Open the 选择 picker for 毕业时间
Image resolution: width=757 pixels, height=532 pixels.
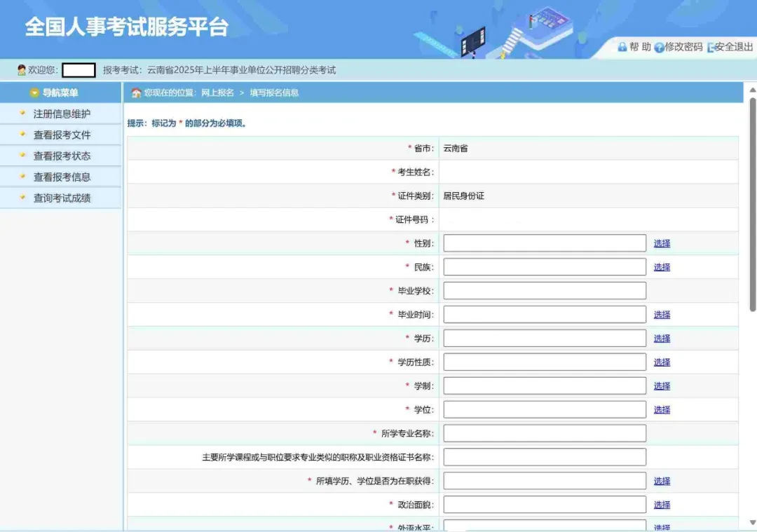pyautogui.click(x=661, y=314)
